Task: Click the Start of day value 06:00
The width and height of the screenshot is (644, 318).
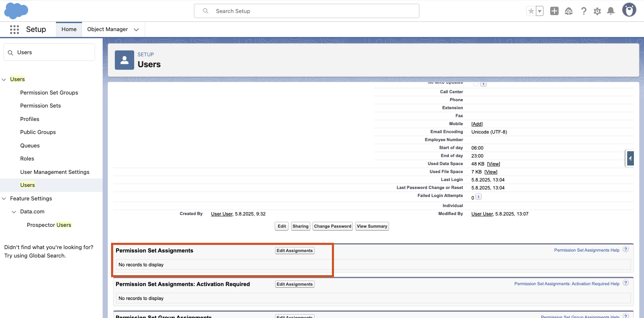Action: click(x=477, y=148)
